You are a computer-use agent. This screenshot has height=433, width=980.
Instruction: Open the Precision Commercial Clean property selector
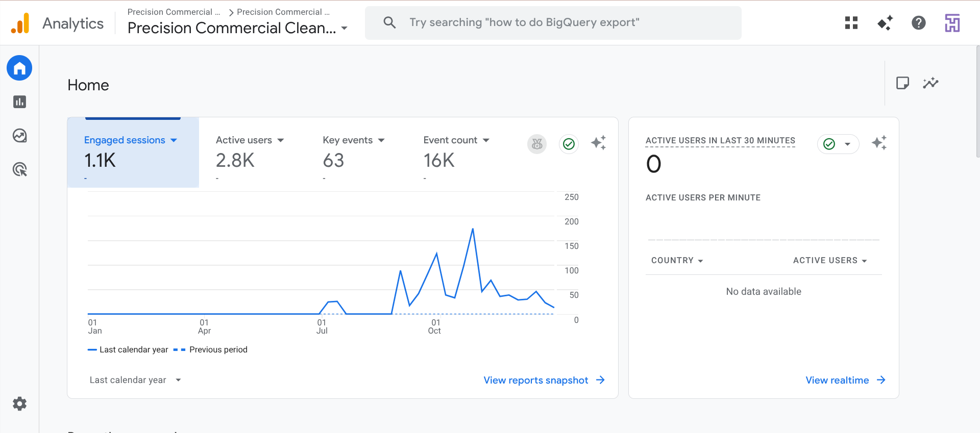click(238, 28)
